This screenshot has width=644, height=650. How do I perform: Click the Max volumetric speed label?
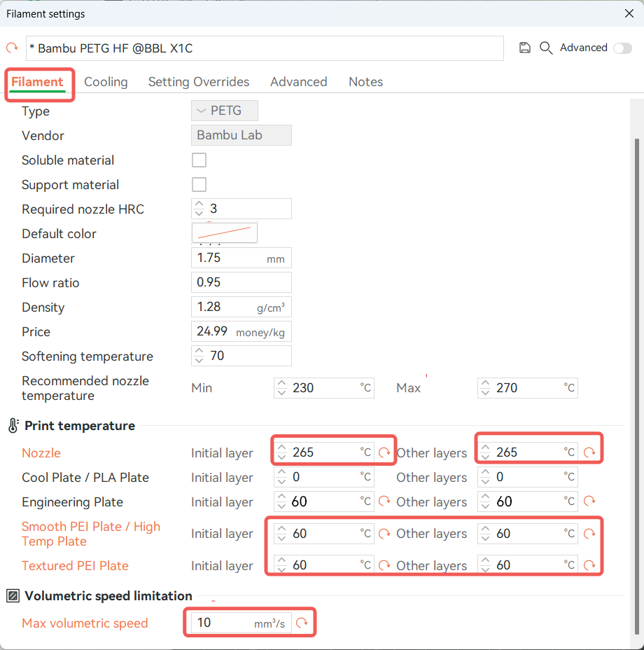coord(85,623)
